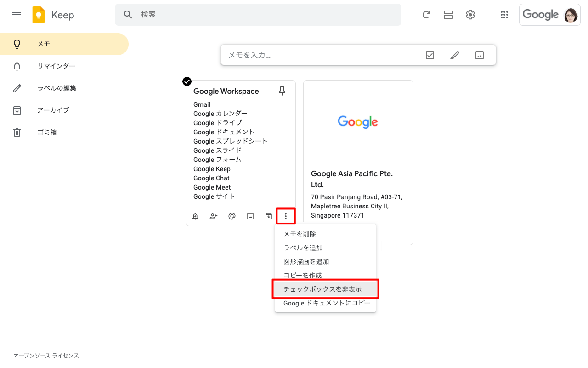Image resolution: width=588 pixels, height=368 pixels.
Task: Click the Google Workspace note title
Action: [x=226, y=92]
